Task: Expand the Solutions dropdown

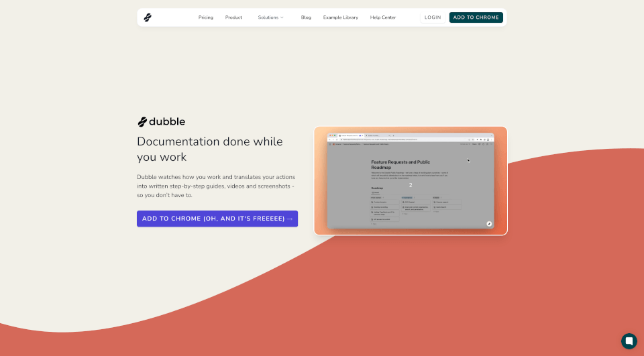Action: (x=270, y=17)
